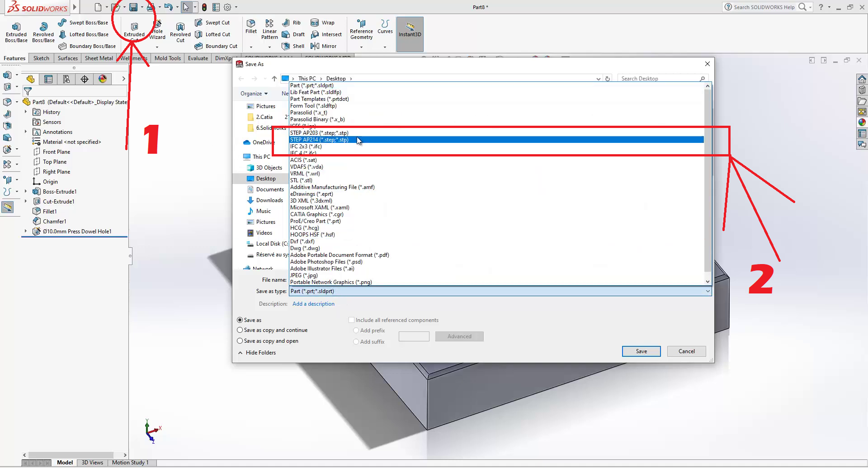Select the 'Save as copy and continue' option
This screenshot has width=868, height=468.
coord(240,330)
